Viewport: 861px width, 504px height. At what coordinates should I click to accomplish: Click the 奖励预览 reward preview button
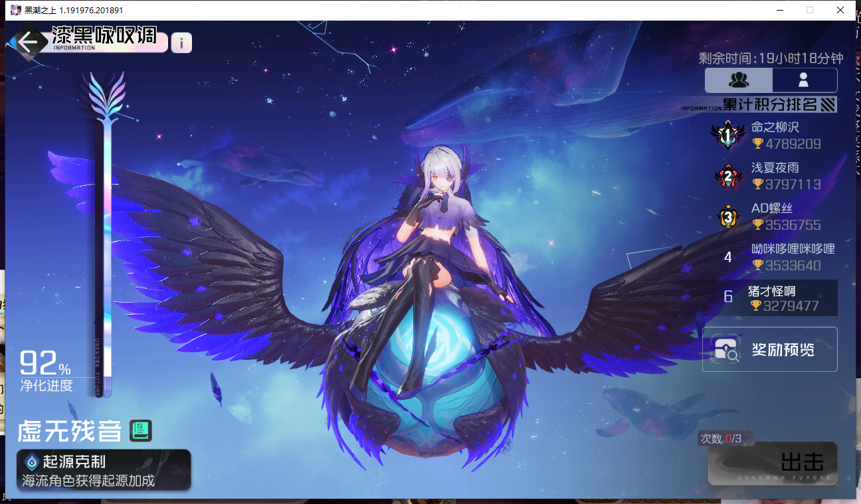[769, 349]
